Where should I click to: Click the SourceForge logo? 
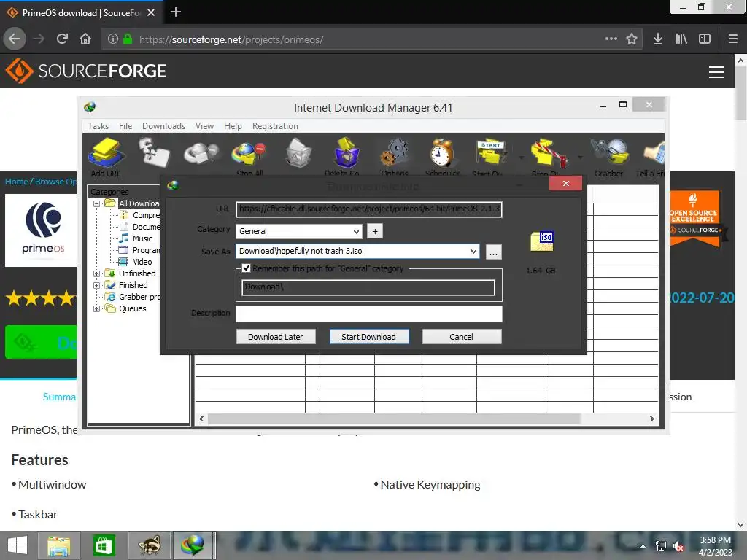coord(86,71)
